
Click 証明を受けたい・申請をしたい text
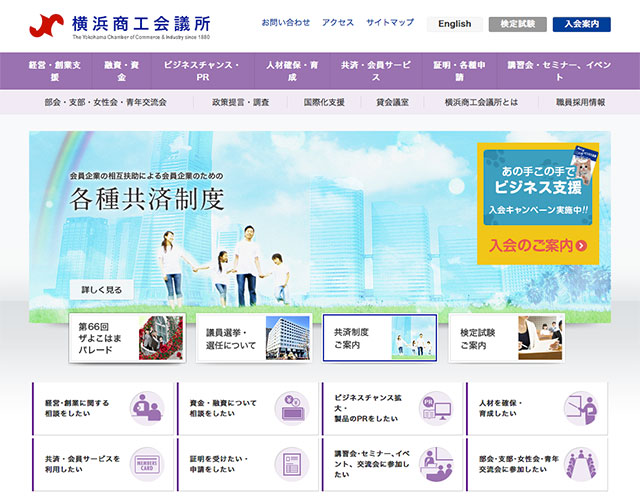point(219,464)
